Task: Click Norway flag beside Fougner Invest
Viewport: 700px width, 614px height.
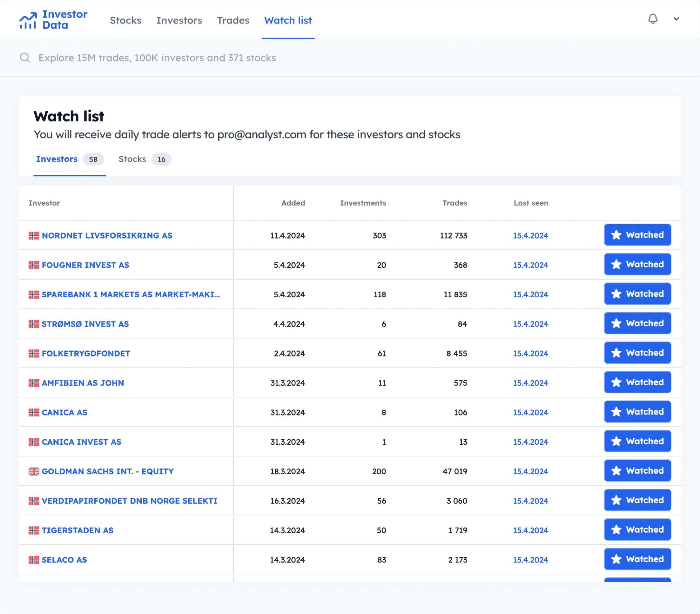Action: point(33,265)
